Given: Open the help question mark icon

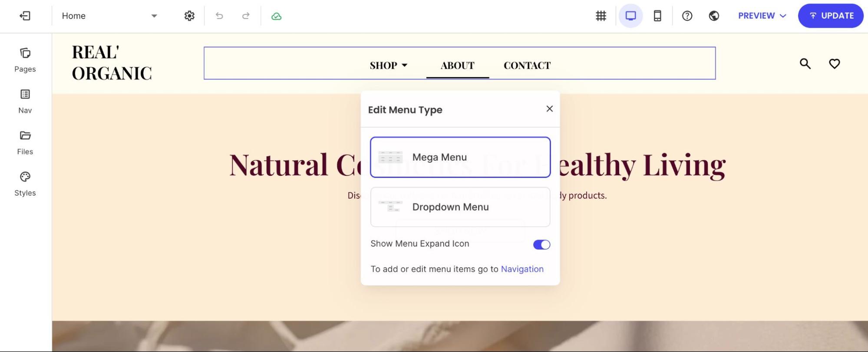Looking at the screenshot, I should pos(687,16).
